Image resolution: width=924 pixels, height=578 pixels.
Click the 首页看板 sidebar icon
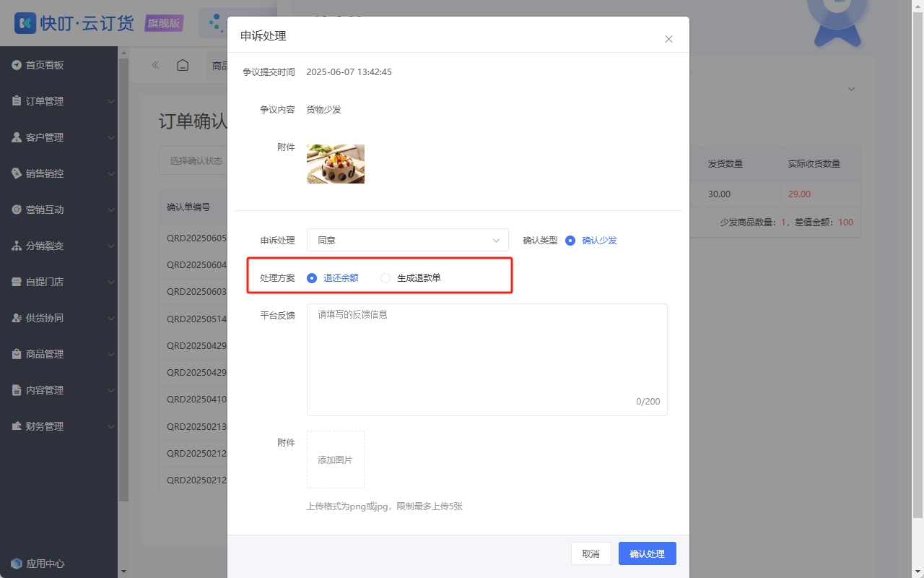(17, 65)
